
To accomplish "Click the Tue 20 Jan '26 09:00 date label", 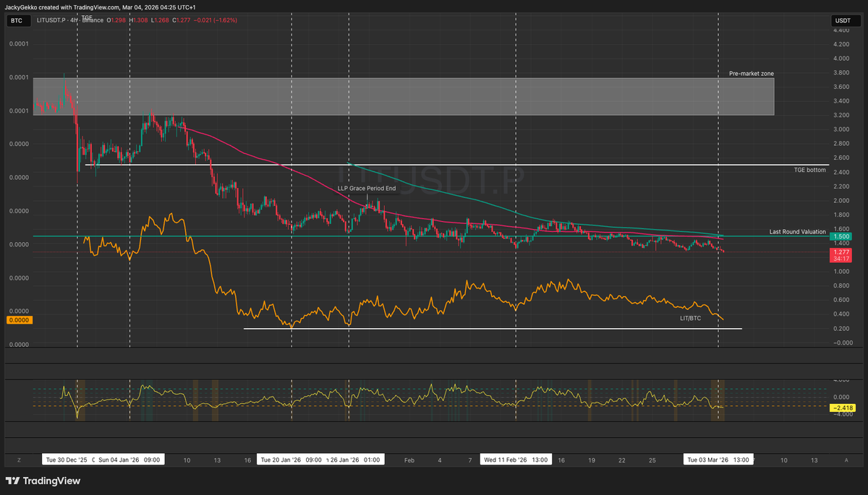I will click(x=291, y=460).
